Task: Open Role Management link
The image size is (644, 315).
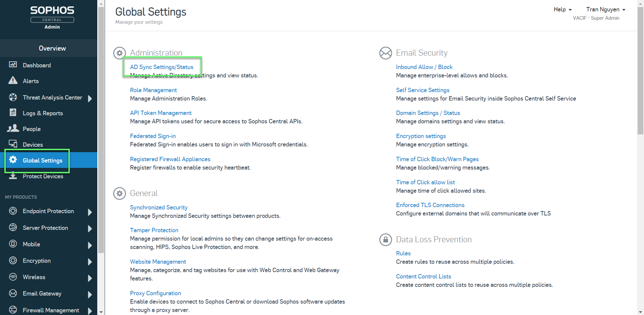Action: [x=153, y=90]
